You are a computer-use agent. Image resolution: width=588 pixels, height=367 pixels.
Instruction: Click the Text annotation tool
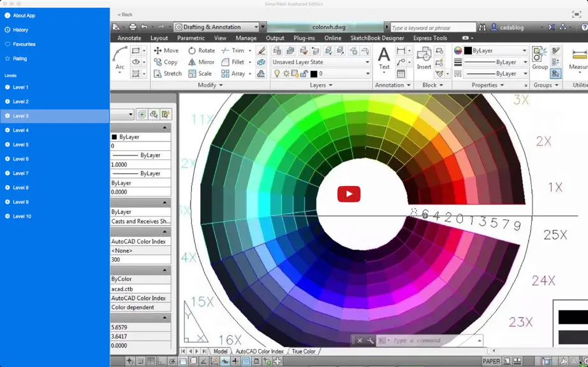(x=384, y=59)
